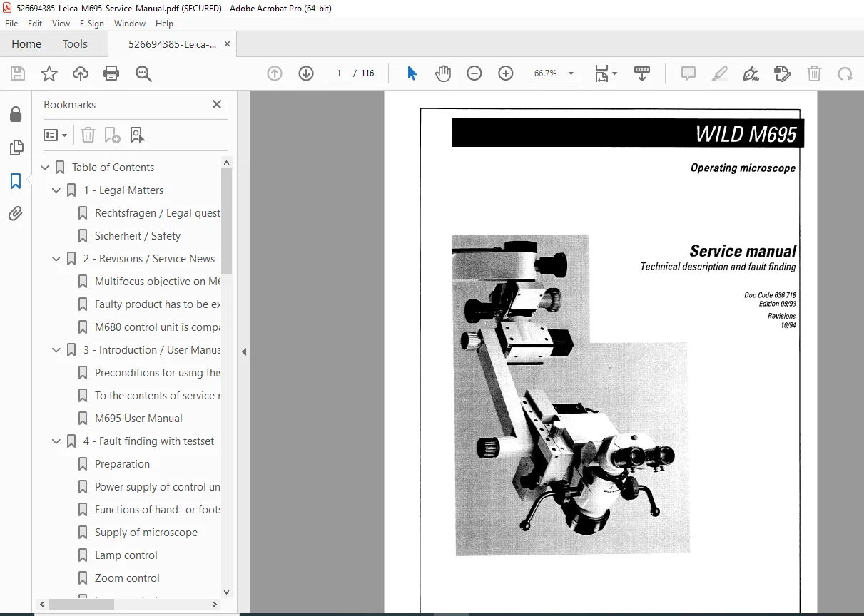Toggle the bookmarks panel sidebar icon
This screenshot has width=864, height=616.
point(16,181)
